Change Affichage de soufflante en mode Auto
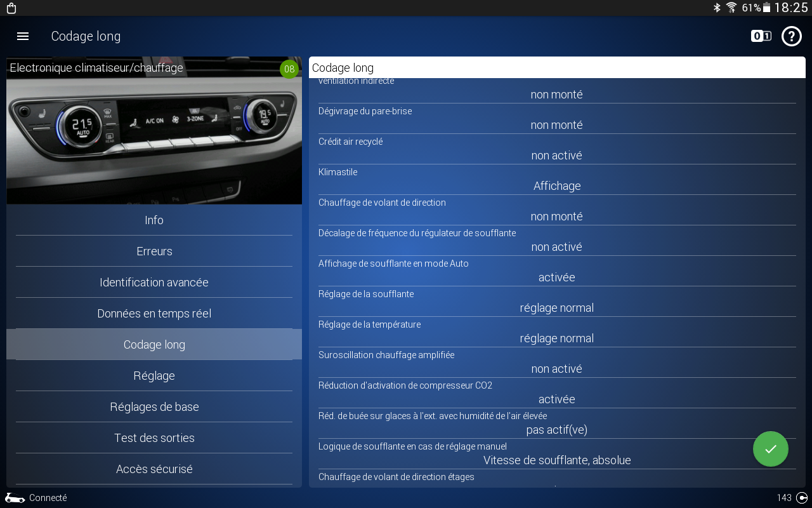The image size is (812, 508). pyautogui.click(x=557, y=277)
